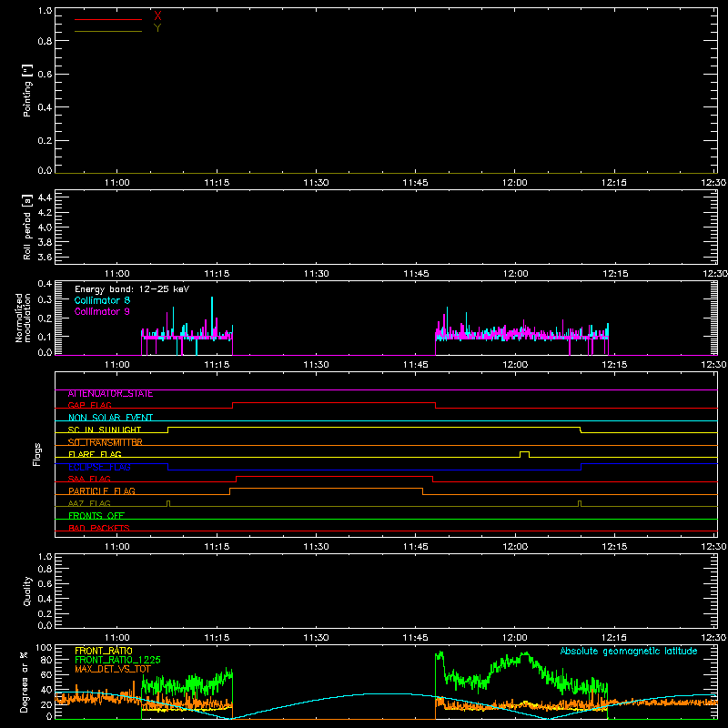The image size is (728, 728).
Task: Select the red X legend label
Action: (x=157, y=15)
